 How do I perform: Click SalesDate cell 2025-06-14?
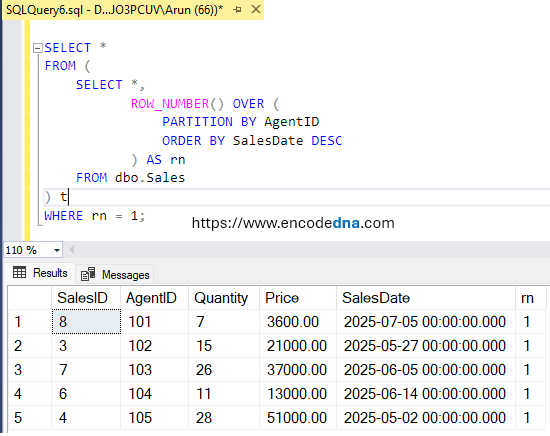pyautogui.click(x=426, y=394)
